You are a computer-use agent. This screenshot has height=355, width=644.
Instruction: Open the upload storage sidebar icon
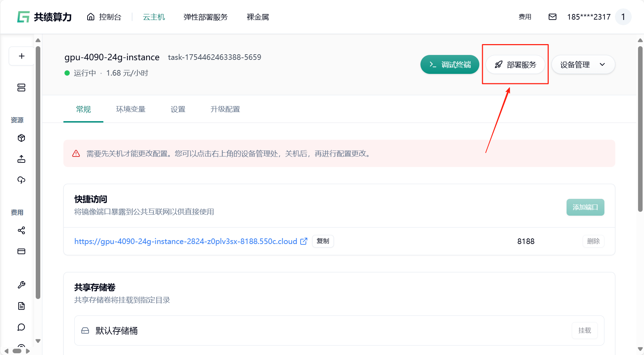(21, 159)
